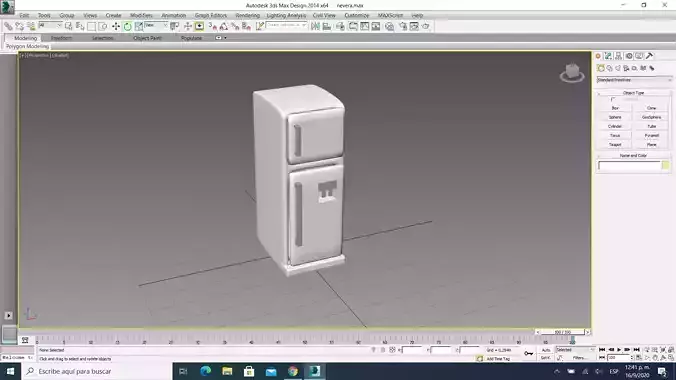Select the Cameras category icon
The height and width of the screenshot is (380, 676).
pos(626,68)
